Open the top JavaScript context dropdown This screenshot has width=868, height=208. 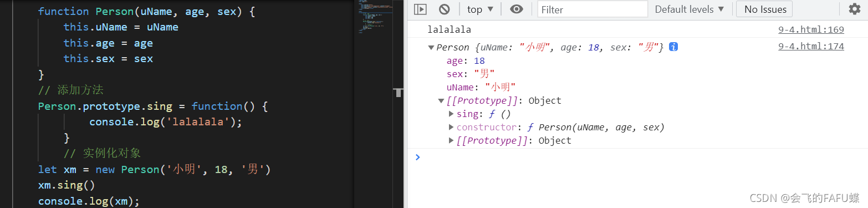click(x=480, y=9)
